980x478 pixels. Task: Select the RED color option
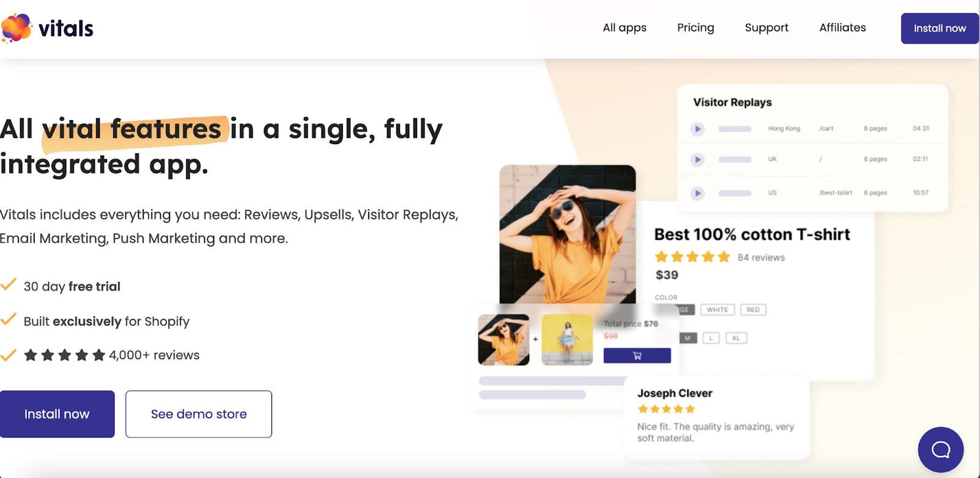[753, 310]
